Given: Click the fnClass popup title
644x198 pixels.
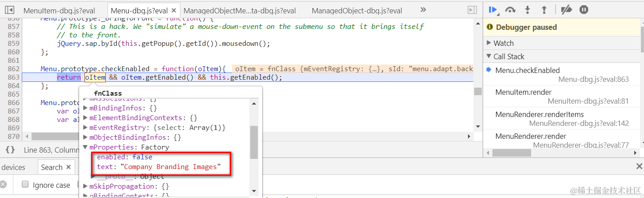Looking at the screenshot, I should (108, 93).
